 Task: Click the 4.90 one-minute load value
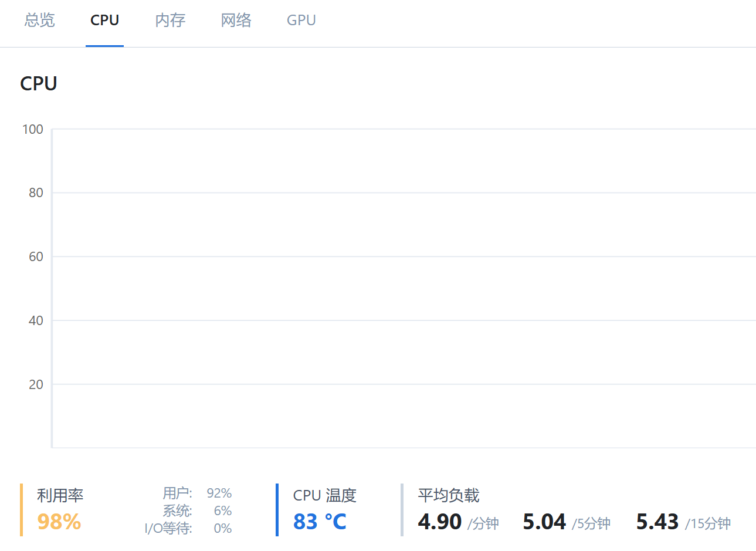click(x=440, y=522)
